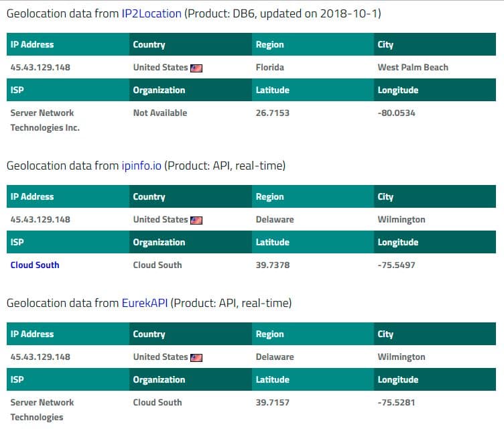
Task: Select longitude -75.5281 value
Action: coord(396,402)
